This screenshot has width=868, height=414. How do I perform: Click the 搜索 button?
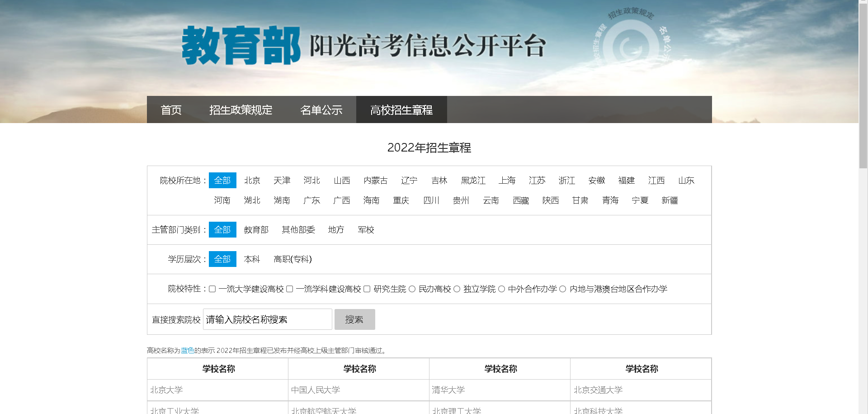354,319
